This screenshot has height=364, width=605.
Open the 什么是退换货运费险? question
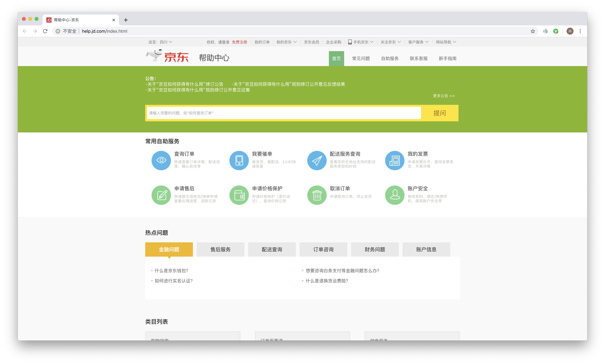[x=327, y=281]
